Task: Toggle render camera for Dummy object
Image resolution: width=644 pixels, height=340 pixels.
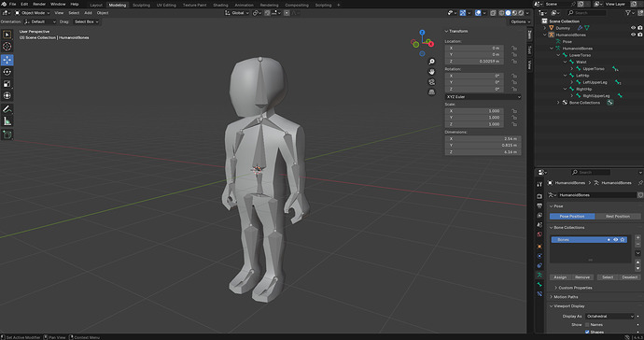Action: coord(640,28)
